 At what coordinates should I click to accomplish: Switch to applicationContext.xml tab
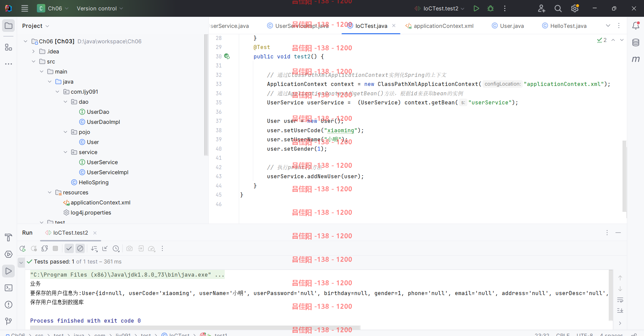pyautogui.click(x=439, y=26)
